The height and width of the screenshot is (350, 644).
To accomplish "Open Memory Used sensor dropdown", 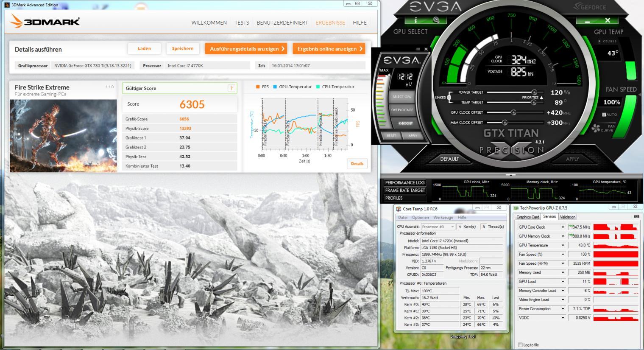I will click(x=563, y=272).
